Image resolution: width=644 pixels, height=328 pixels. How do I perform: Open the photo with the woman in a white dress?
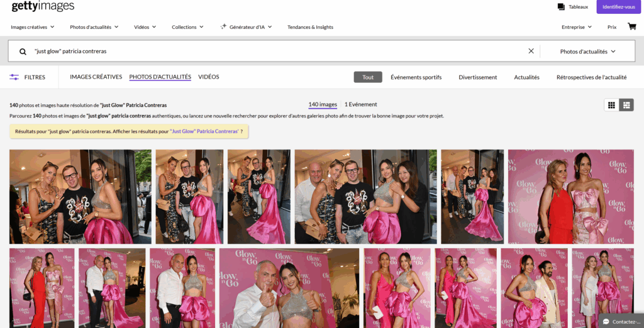(x=602, y=288)
